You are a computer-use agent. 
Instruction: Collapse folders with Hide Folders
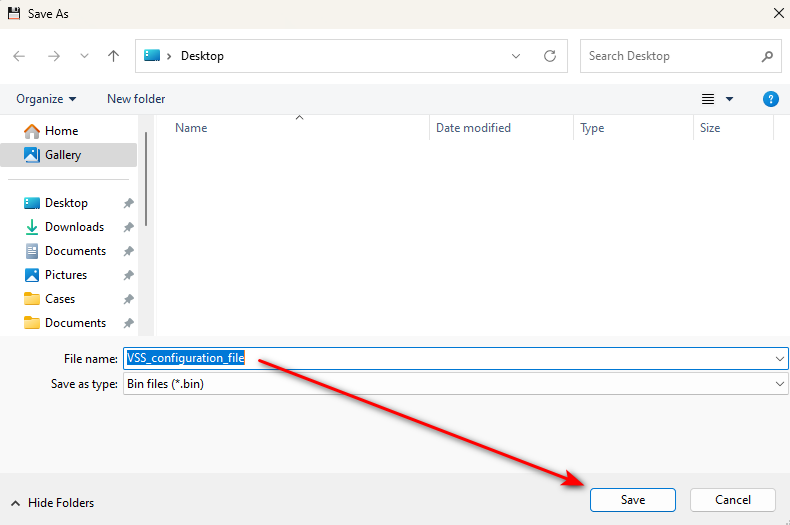[52, 503]
